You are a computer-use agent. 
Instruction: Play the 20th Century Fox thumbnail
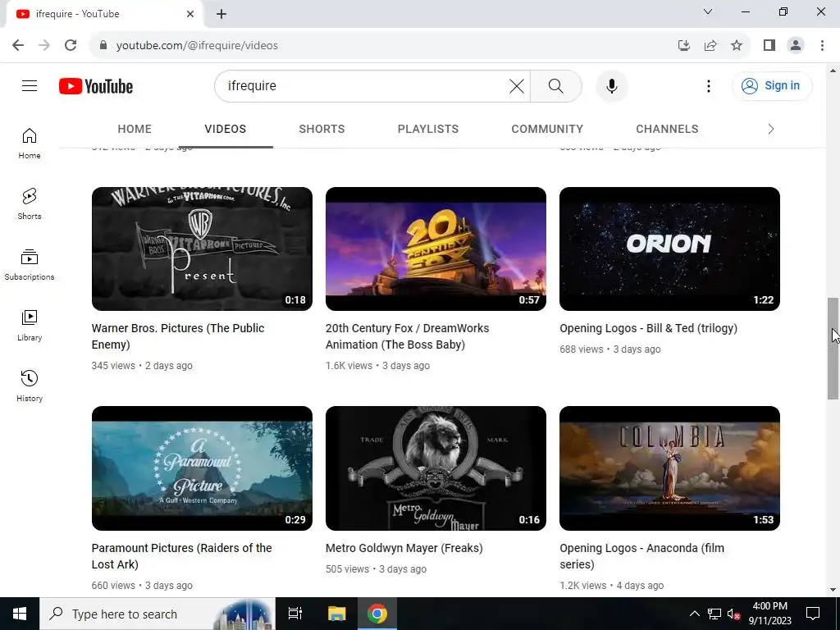tap(436, 249)
